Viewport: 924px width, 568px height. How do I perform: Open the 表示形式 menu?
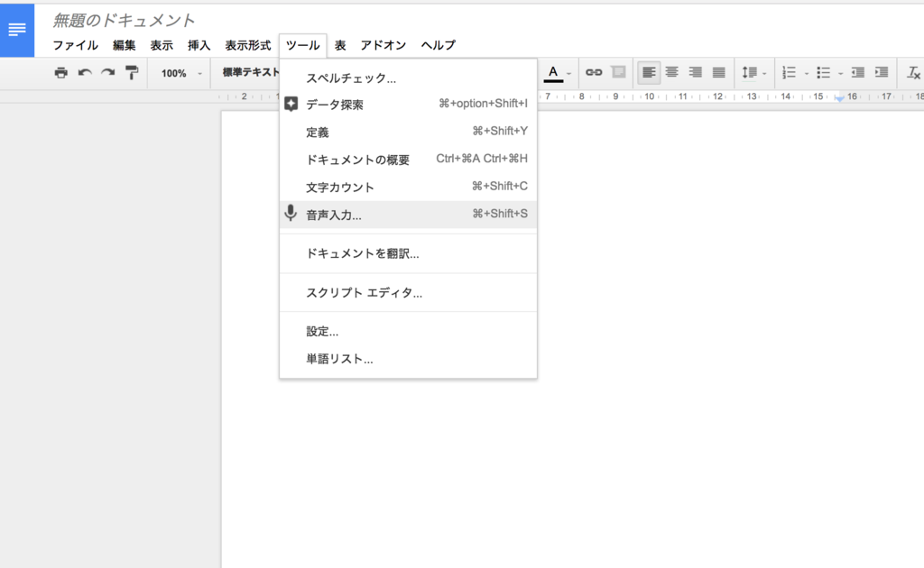[248, 45]
